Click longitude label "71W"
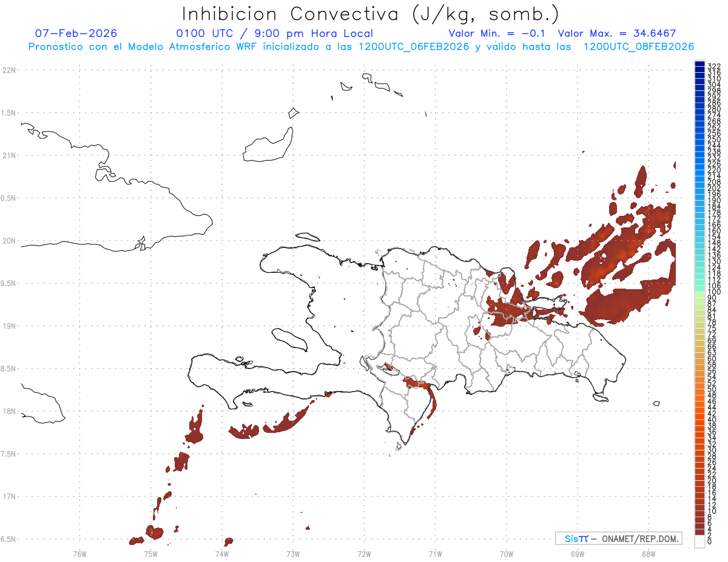728x562 pixels. coord(435,554)
